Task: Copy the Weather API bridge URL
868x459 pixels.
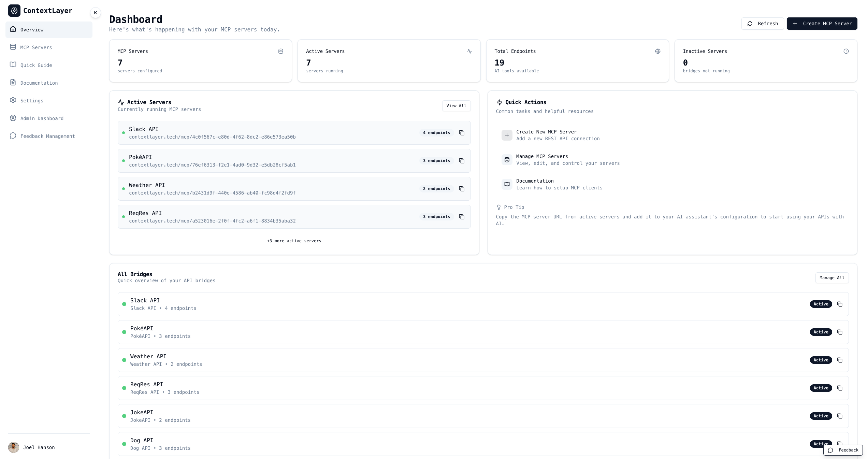Action: 840,360
